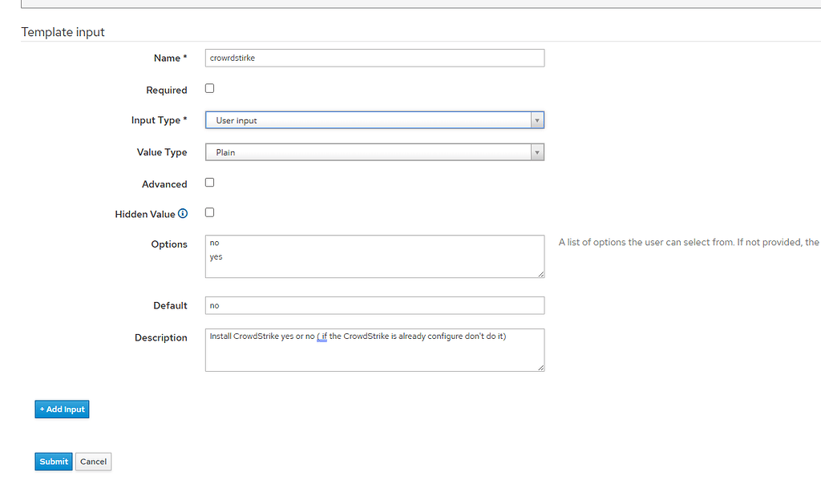Check the Hidden Value checkbox
Image resolution: width=821 pixels, height=504 pixels.
click(209, 212)
